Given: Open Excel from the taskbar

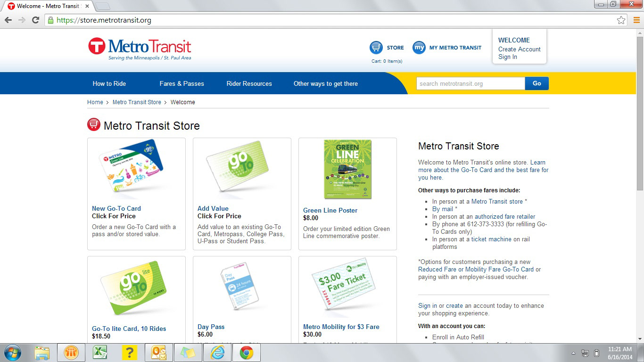Looking at the screenshot, I should [100, 353].
